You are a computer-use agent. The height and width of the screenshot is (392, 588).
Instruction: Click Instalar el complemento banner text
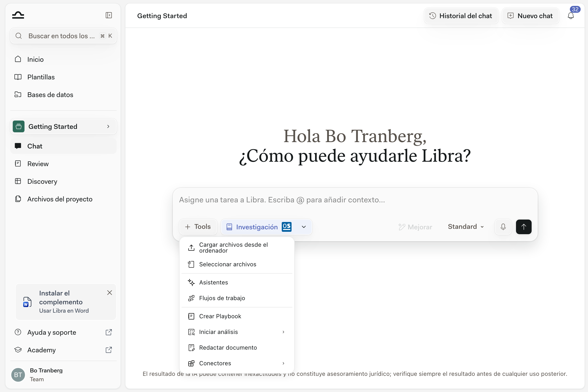point(61,297)
